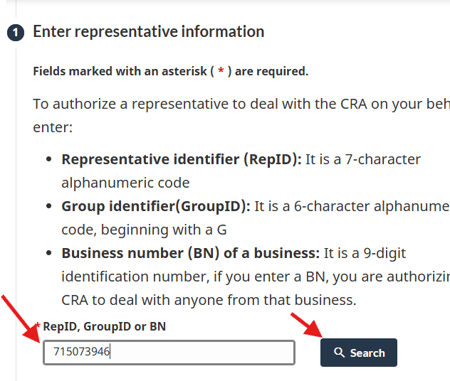Click the red arrow pointing at the input box
This screenshot has width=450, height=381.
(x=21, y=319)
